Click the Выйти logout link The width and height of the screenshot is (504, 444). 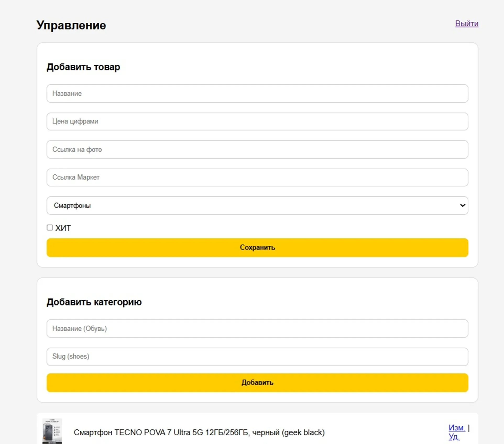[x=467, y=24]
